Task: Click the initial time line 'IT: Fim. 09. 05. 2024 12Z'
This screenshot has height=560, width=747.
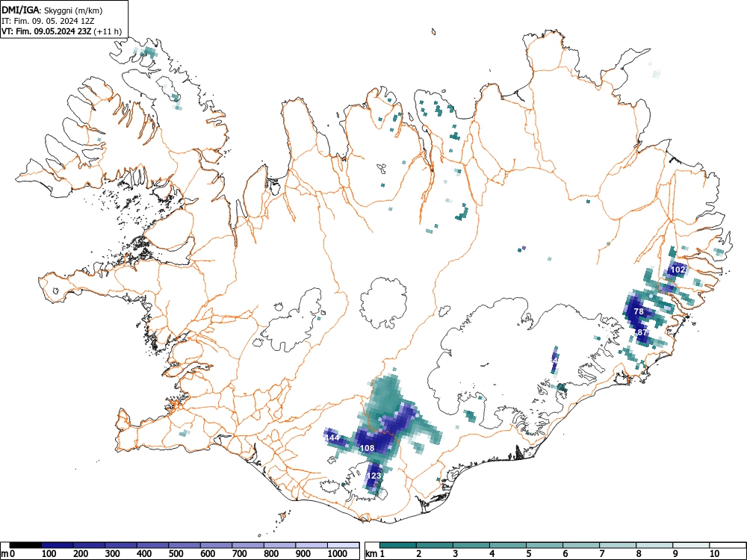Action: click(49, 21)
